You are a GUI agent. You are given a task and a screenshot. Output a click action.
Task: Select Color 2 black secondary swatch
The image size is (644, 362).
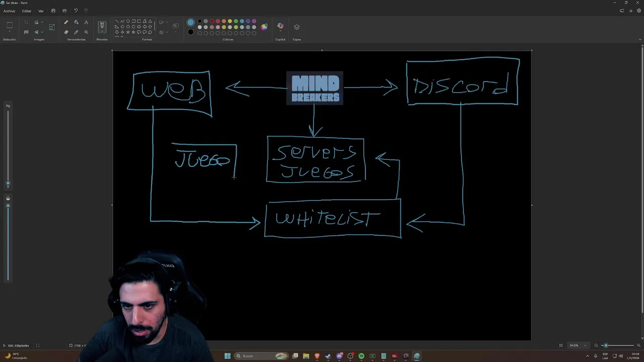(191, 32)
